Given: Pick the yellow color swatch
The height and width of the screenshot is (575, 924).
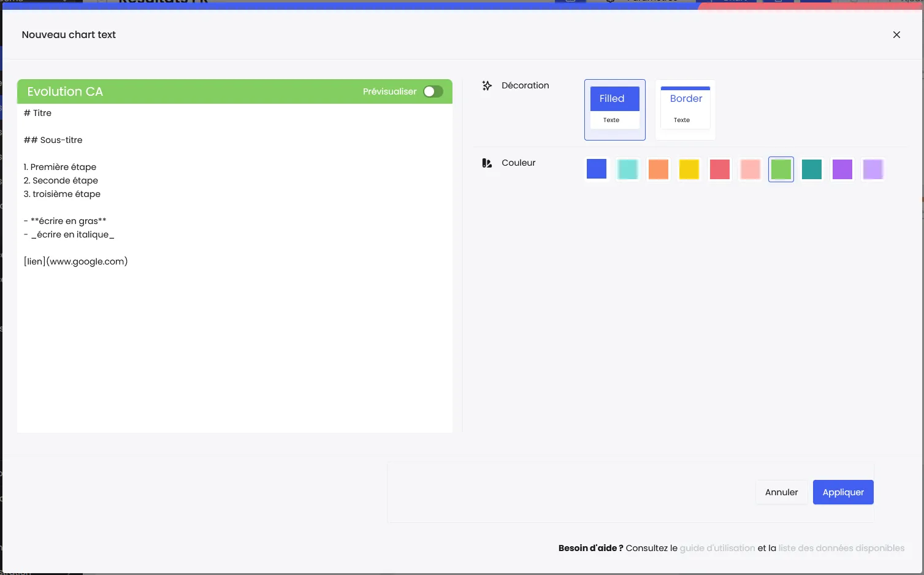Looking at the screenshot, I should pyautogui.click(x=689, y=169).
